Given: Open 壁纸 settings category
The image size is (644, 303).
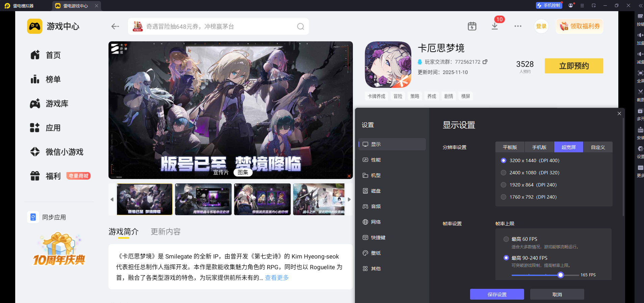Looking at the screenshot, I should point(392,253).
